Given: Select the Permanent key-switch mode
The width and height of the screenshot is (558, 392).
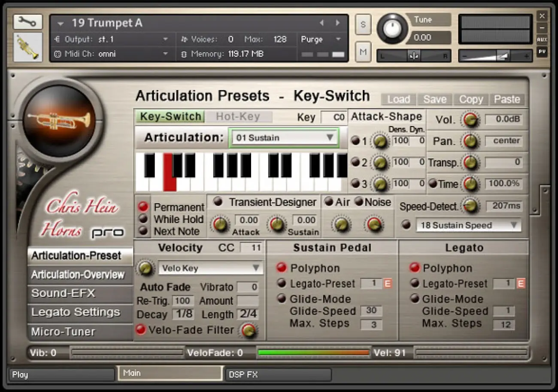Looking at the screenshot, I should point(143,207).
